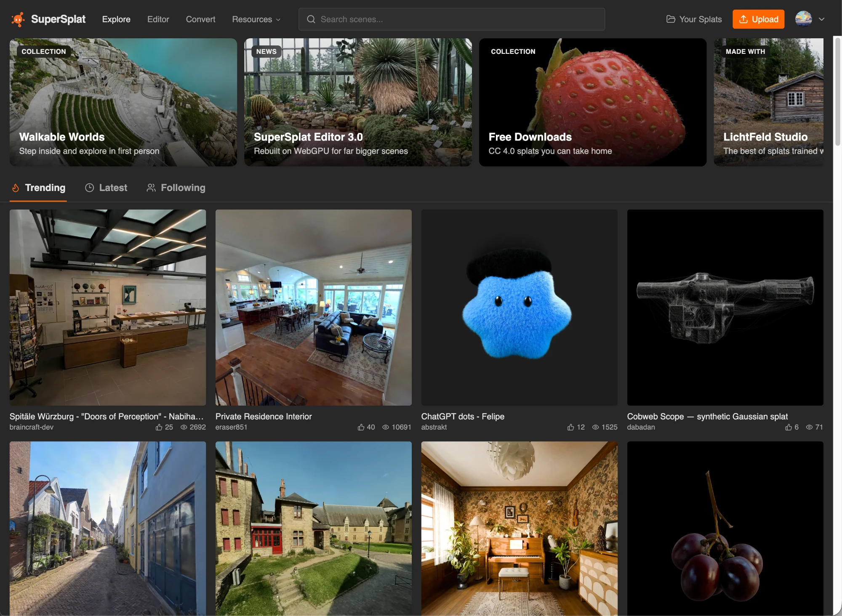
Task: Click the SuperSplat logo icon
Action: pos(18,19)
